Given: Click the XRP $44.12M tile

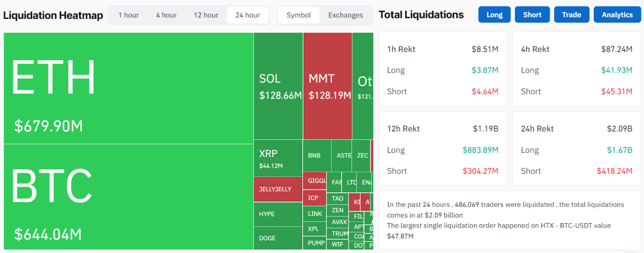Looking at the screenshot, I should click(278, 158).
